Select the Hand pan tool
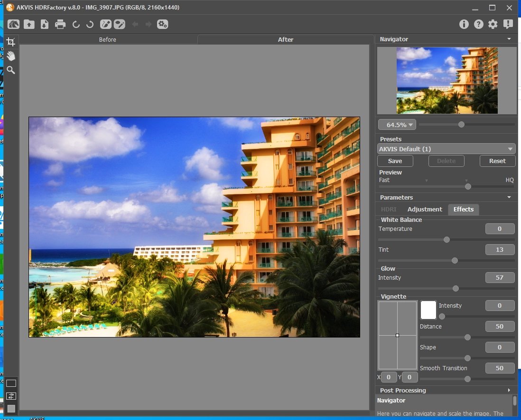This screenshot has width=521, height=420. [x=10, y=56]
